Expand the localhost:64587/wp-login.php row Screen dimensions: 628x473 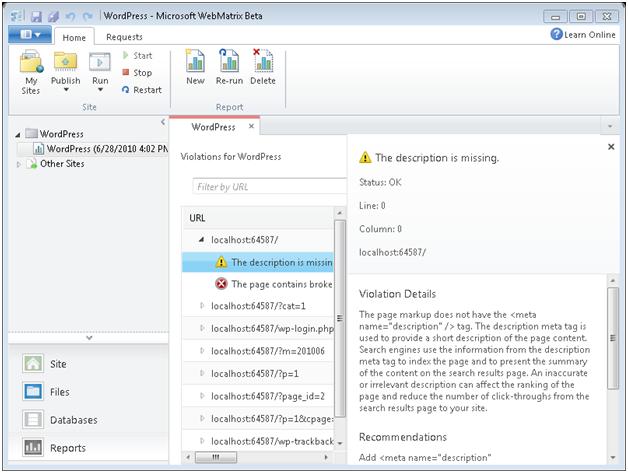pos(202,328)
